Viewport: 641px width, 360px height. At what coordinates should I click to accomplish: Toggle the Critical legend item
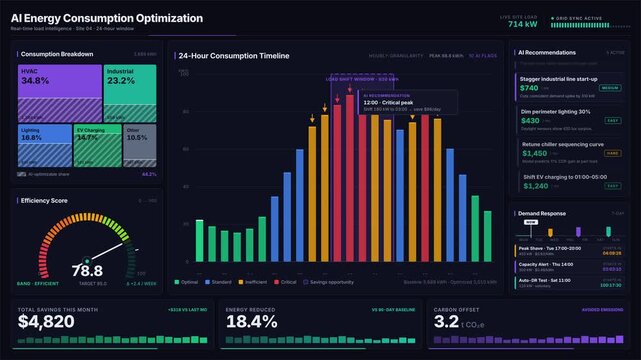285,282
